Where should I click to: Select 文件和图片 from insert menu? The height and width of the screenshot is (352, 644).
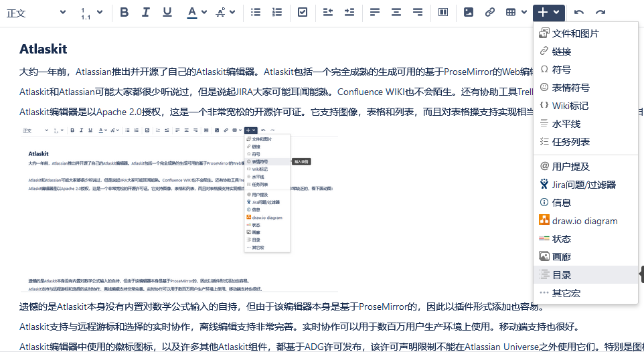coord(585,33)
